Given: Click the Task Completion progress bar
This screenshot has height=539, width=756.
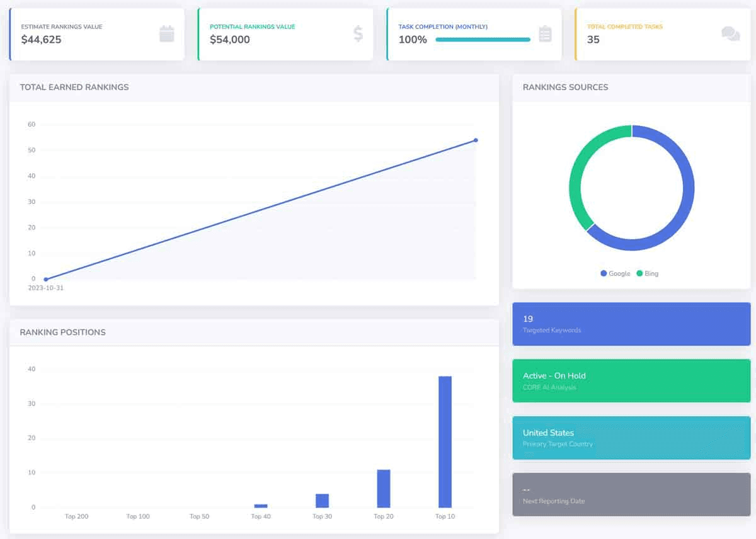Looking at the screenshot, I should [484, 39].
